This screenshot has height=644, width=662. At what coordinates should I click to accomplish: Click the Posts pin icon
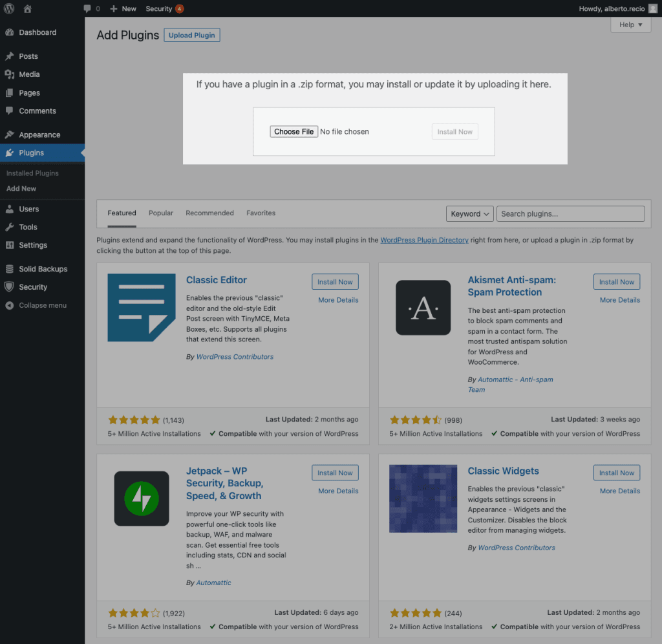[x=9, y=56]
